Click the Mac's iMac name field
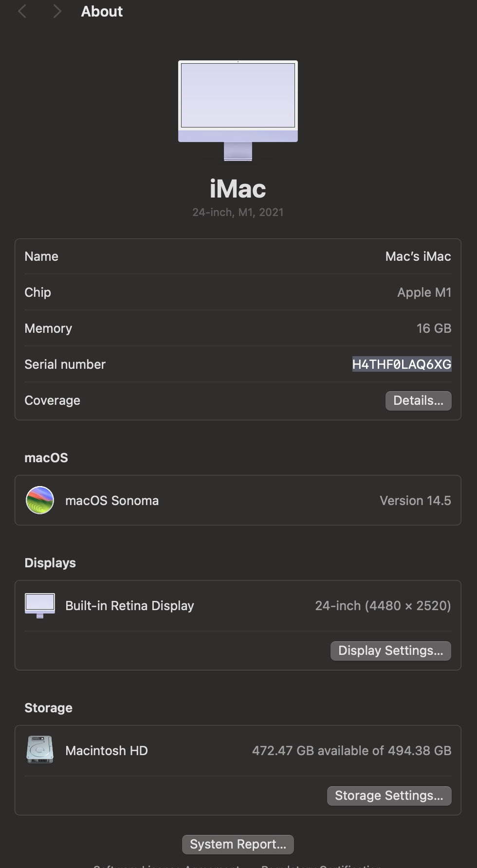Screen dimensions: 477x868 point(418,256)
